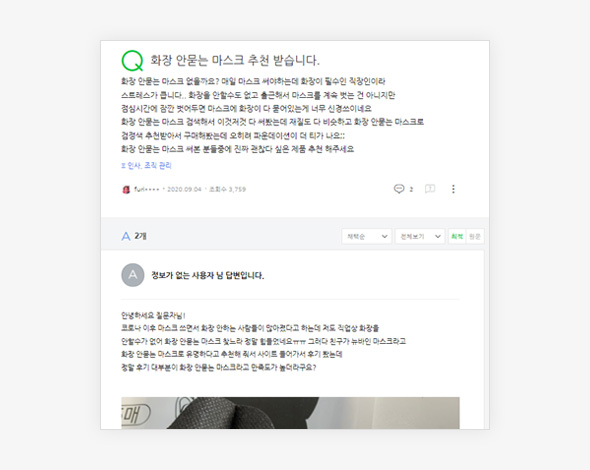This screenshot has width=590, height=470.
Task: Switch to the 원문 view toggle
Action: 475,236
